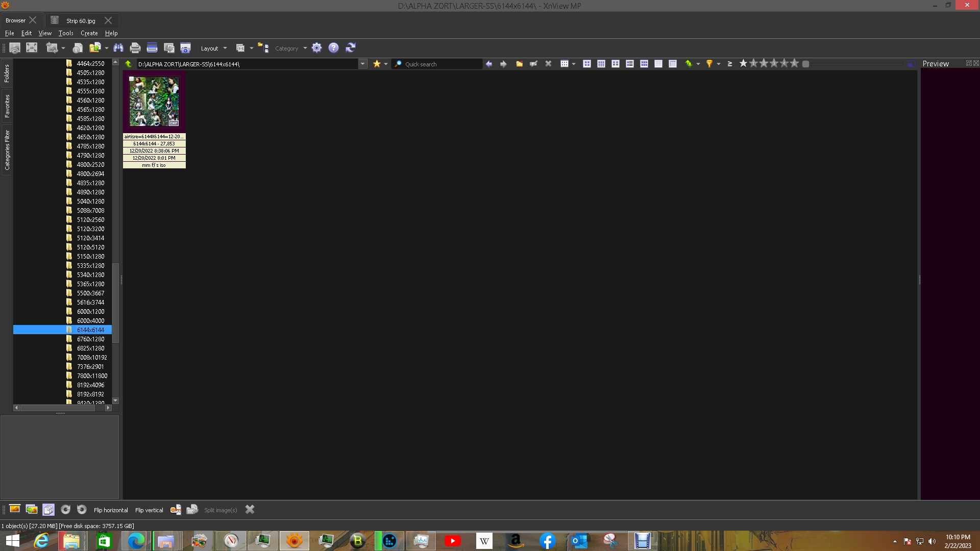Screen dimensions: 980x551
Task: Click the Refresh arrows icon
Action: [x=351, y=48]
